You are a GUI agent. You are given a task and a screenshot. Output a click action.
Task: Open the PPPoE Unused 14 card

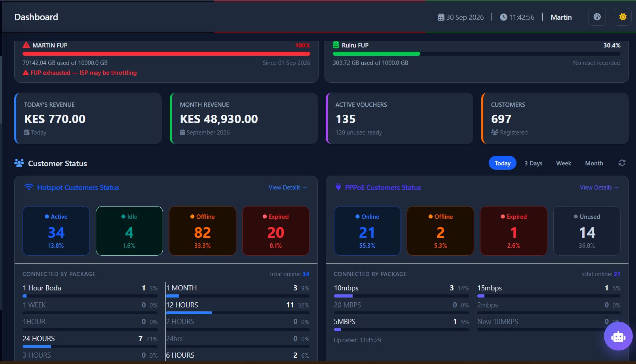pyautogui.click(x=587, y=231)
